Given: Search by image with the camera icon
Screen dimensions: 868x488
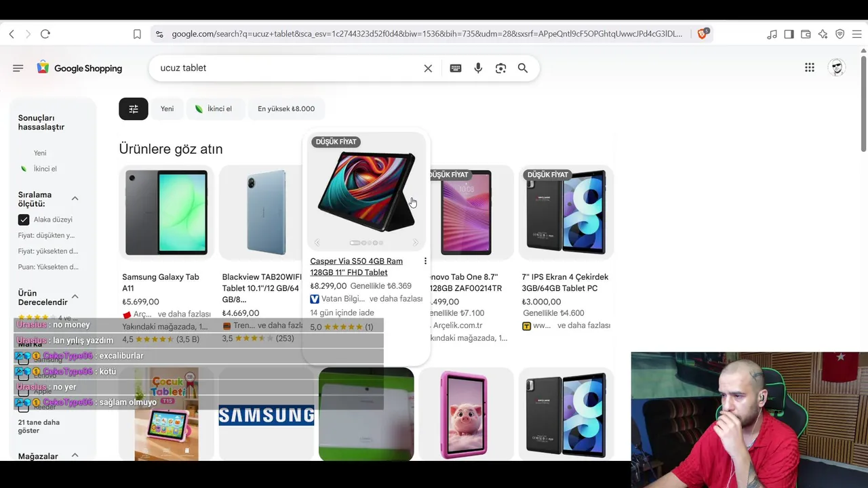Looking at the screenshot, I should coord(500,68).
